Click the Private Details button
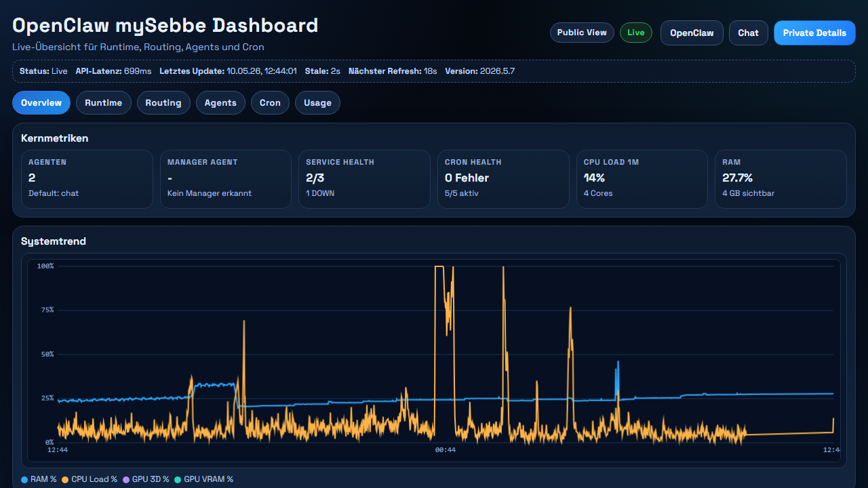This screenshot has height=488, width=868. [x=814, y=33]
